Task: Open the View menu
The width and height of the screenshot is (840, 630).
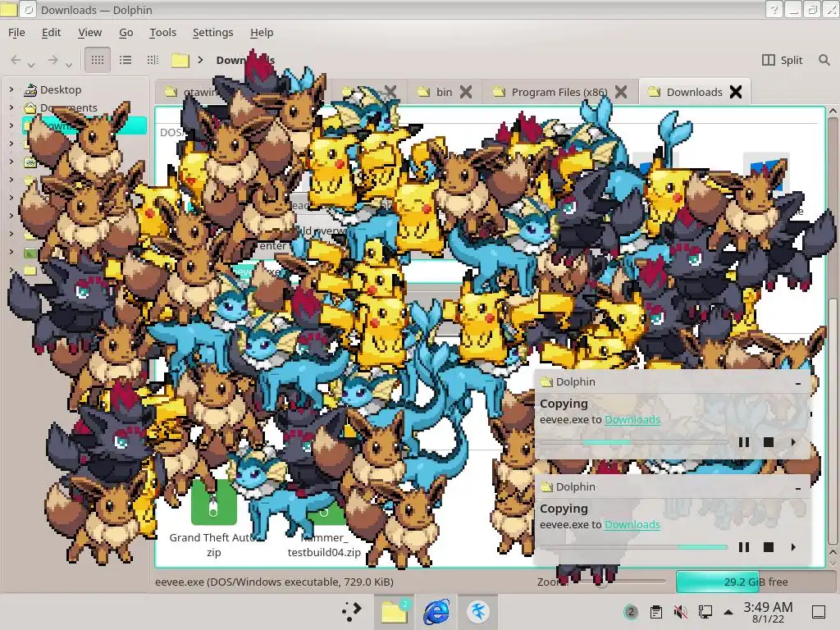Action: pos(89,32)
